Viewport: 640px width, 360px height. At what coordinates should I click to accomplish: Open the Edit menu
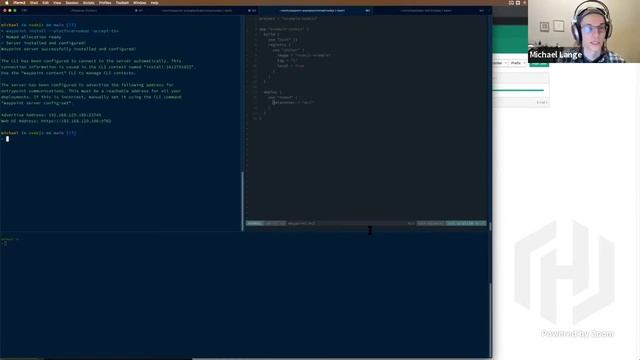click(45, 3)
